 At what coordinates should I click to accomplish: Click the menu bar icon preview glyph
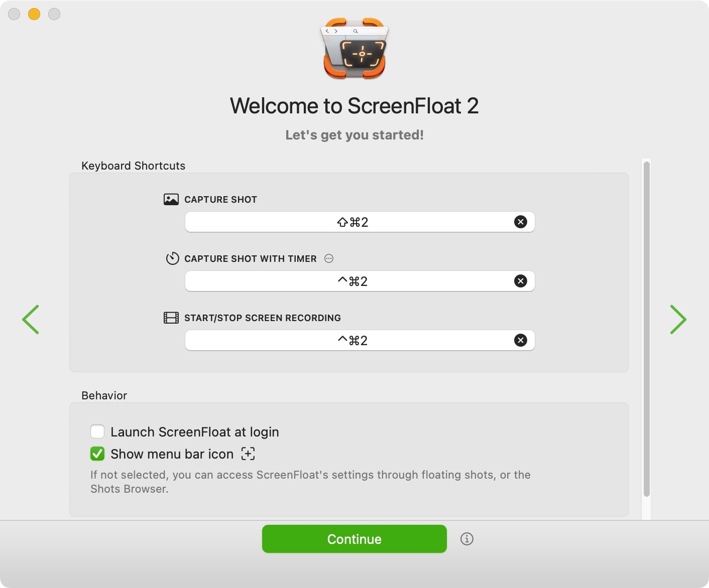coord(248,454)
